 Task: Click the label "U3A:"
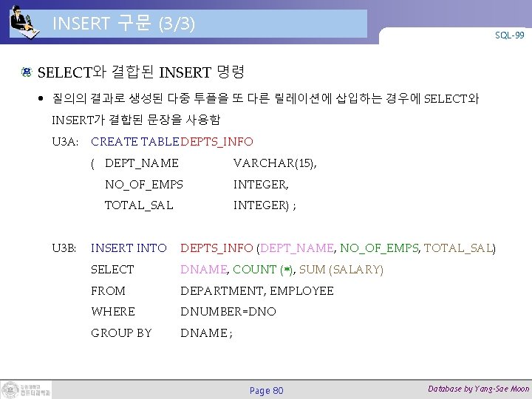click(x=65, y=141)
